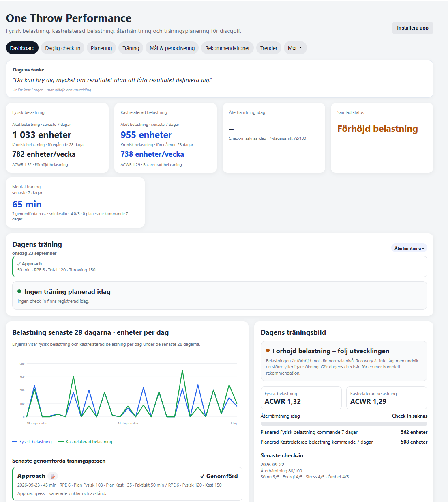This screenshot has height=502, width=448.
Task: Click the Återhämtning idag progress bar
Action: pyautogui.click(x=344, y=424)
